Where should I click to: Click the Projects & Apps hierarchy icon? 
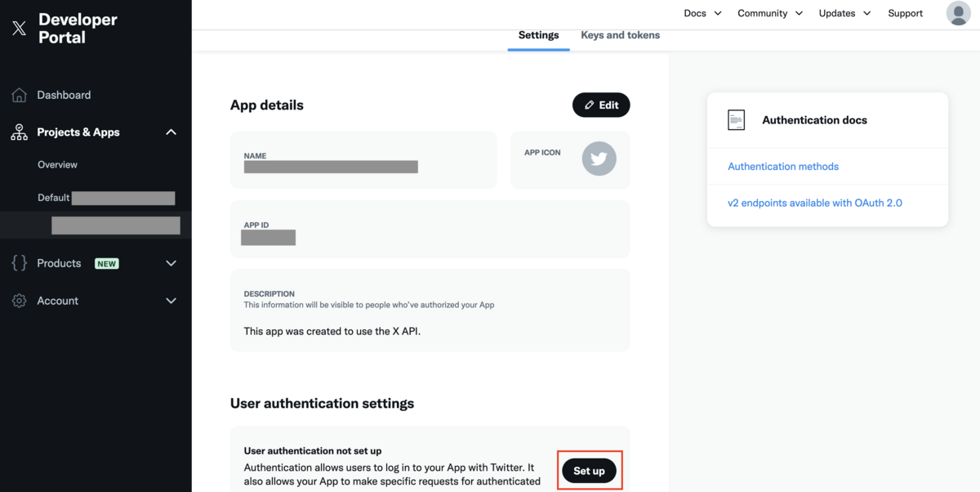tap(20, 132)
